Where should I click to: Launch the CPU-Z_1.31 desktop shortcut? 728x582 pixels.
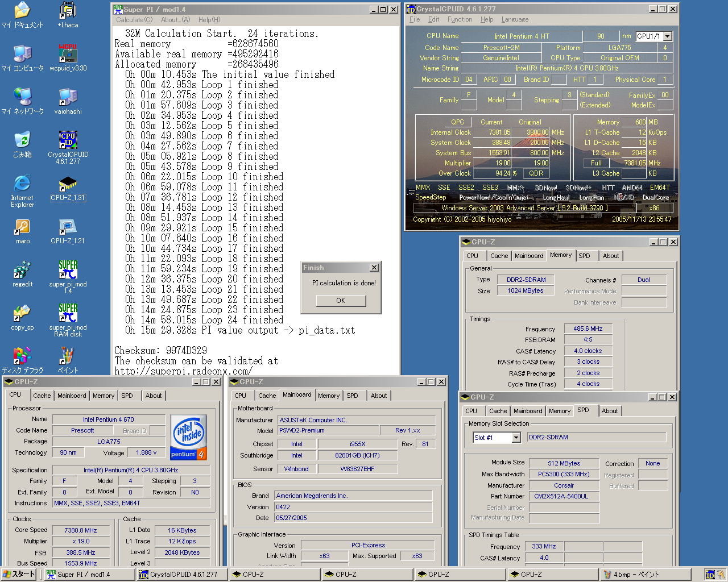[68, 188]
